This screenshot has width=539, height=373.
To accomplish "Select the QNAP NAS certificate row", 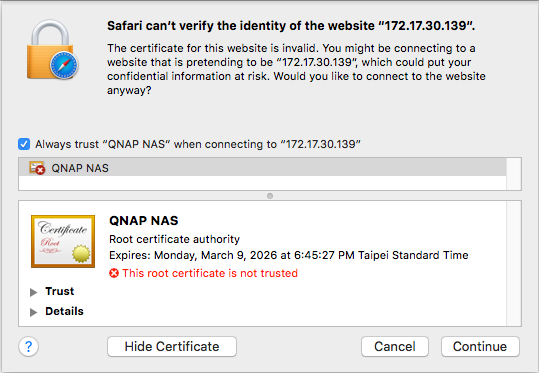I will point(262,168).
